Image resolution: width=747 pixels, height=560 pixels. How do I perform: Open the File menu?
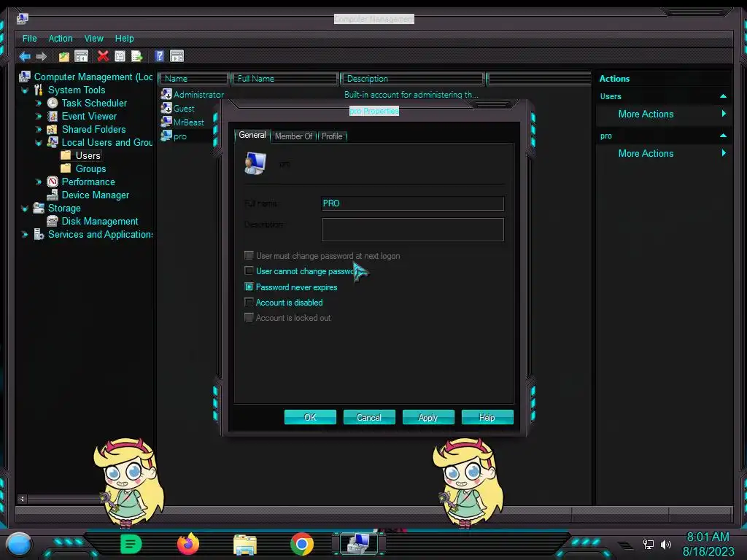click(29, 39)
